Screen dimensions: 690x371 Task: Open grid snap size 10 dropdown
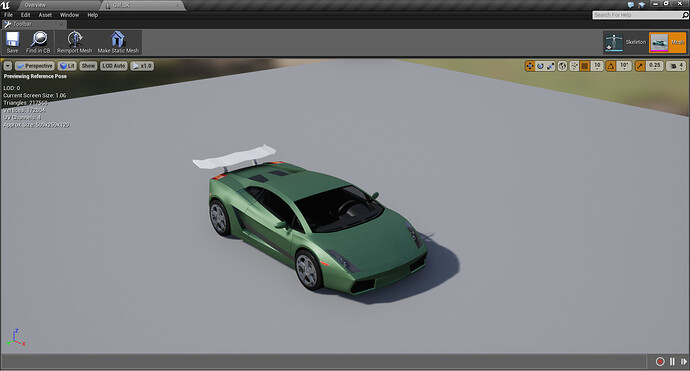tap(597, 66)
